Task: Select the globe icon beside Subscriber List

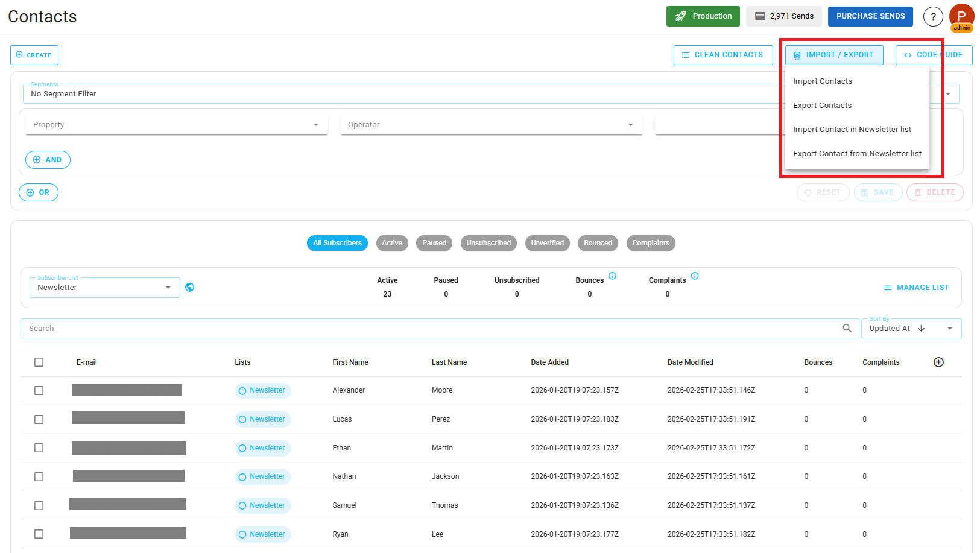Action: point(189,287)
